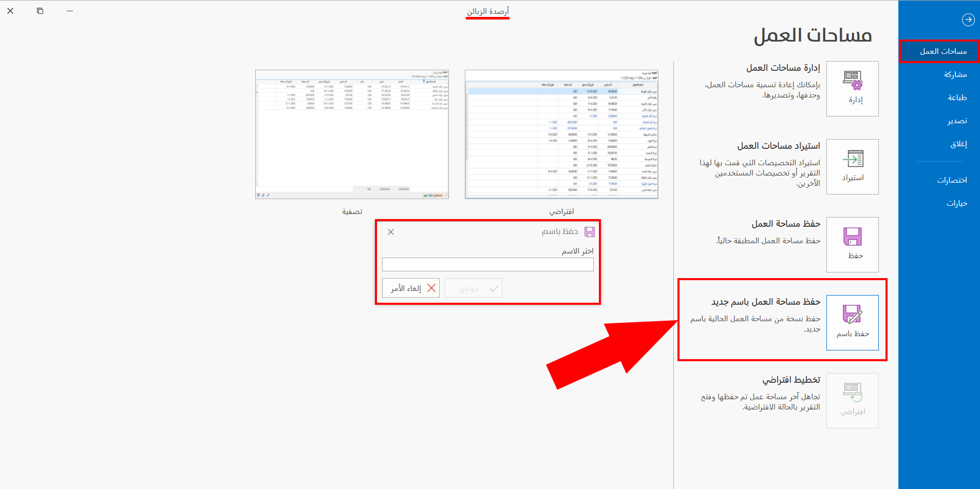Open the مشاركة (Share) sidebar item
This screenshot has height=489, width=980.
(955, 74)
